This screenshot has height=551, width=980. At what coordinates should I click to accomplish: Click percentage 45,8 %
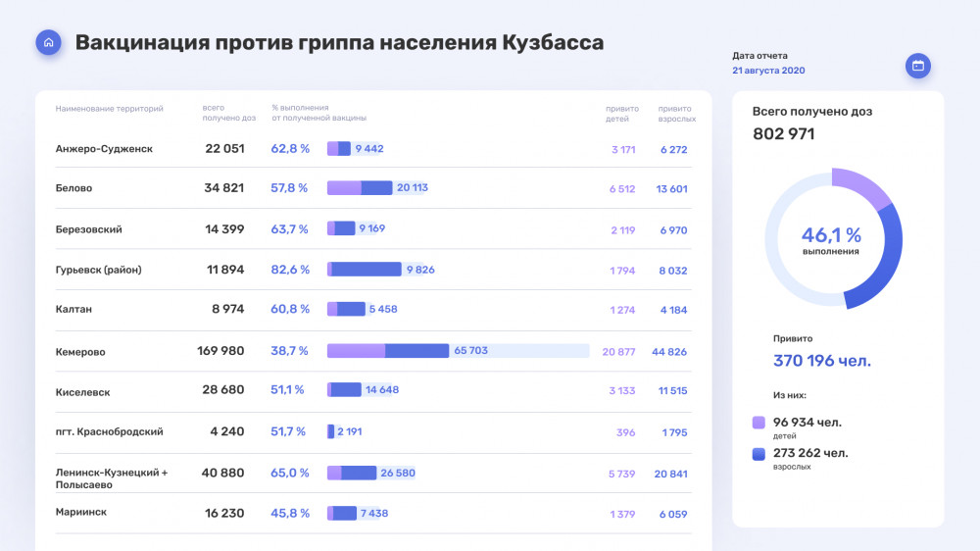(x=290, y=513)
